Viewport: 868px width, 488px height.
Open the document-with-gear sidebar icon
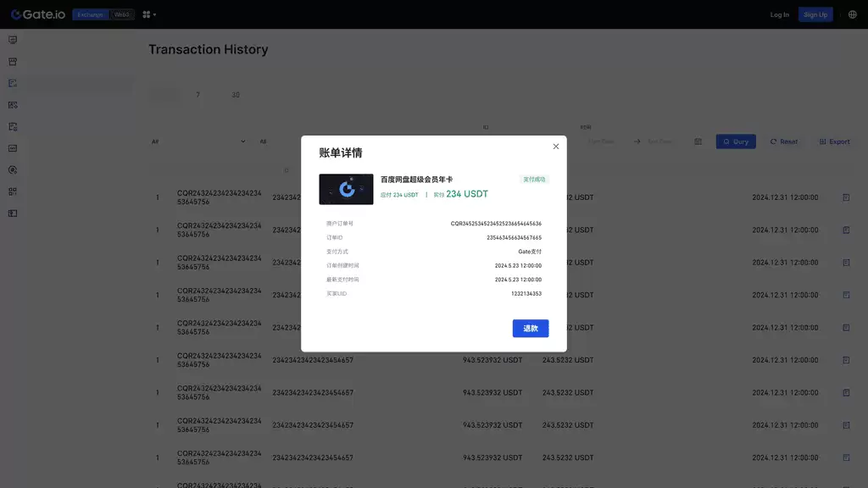coord(13,127)
